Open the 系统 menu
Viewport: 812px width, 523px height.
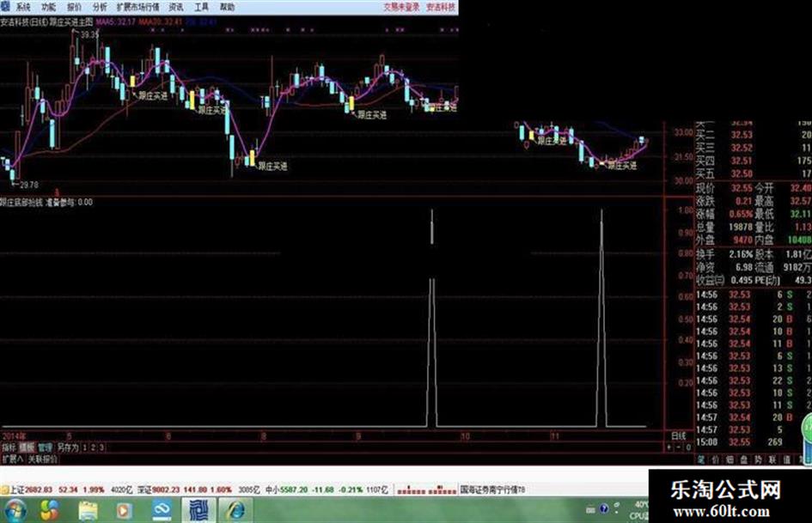click(x=23, y=7)
